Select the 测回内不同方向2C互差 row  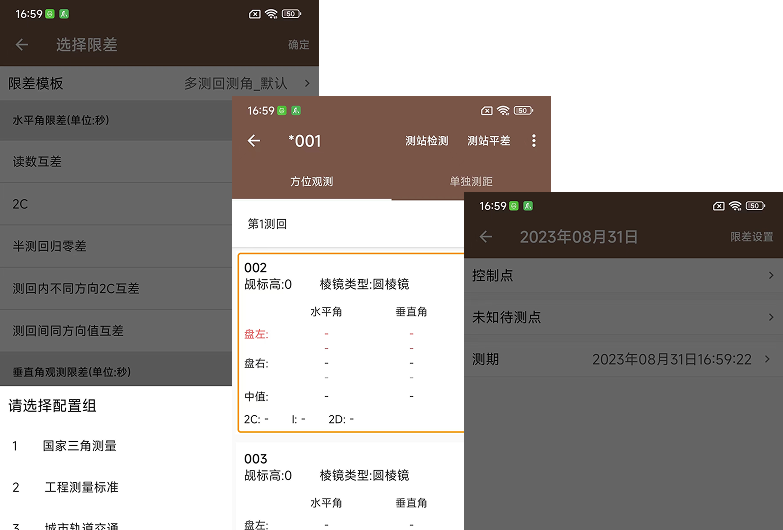click(x=116, y=288)
